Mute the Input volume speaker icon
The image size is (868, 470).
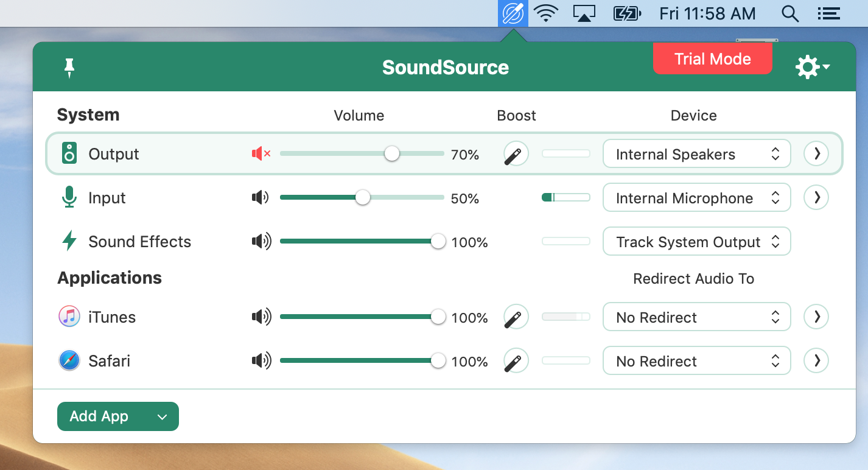click(261, 198)
